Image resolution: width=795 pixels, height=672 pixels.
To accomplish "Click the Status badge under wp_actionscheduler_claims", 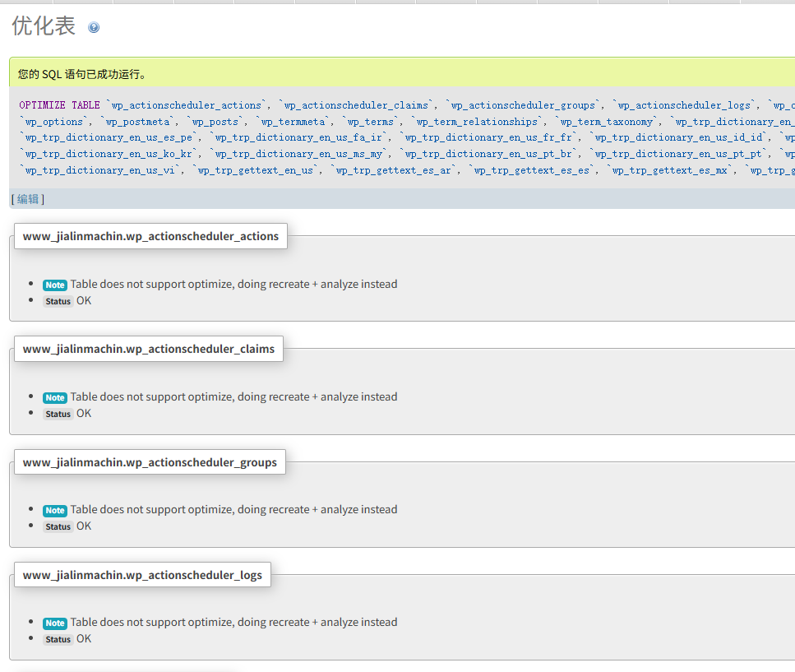I will (58, 414).
